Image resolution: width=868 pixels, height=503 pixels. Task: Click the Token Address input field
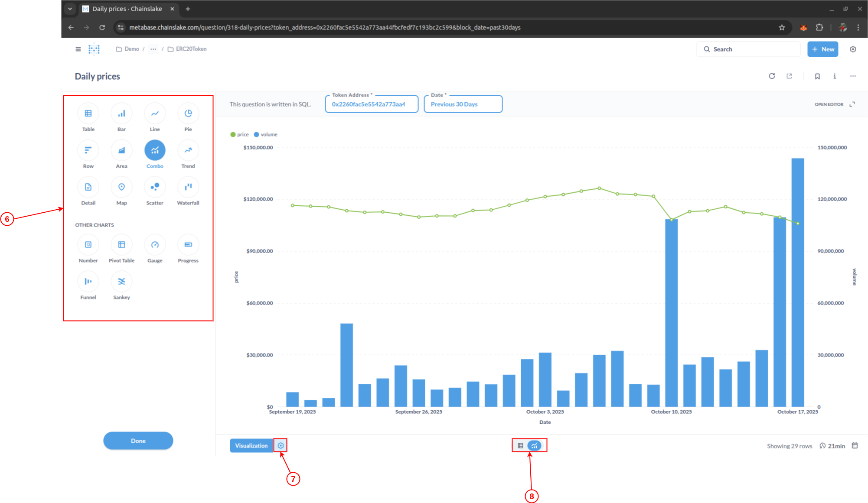point(371,104)
